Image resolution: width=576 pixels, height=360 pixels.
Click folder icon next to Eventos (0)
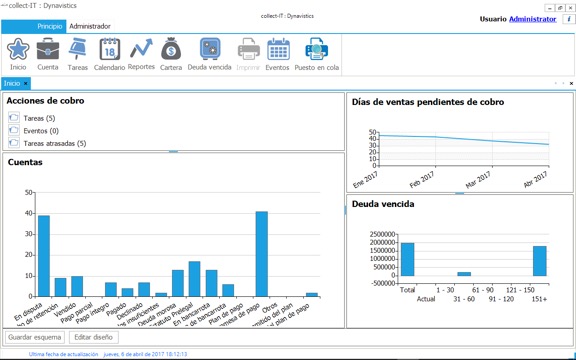click(14, 130)
